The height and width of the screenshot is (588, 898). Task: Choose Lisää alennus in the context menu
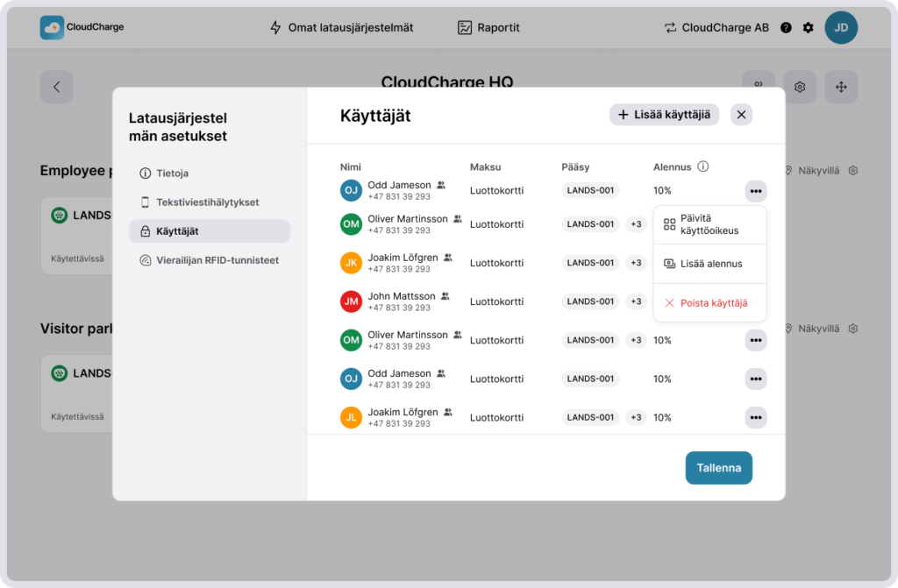710,264
